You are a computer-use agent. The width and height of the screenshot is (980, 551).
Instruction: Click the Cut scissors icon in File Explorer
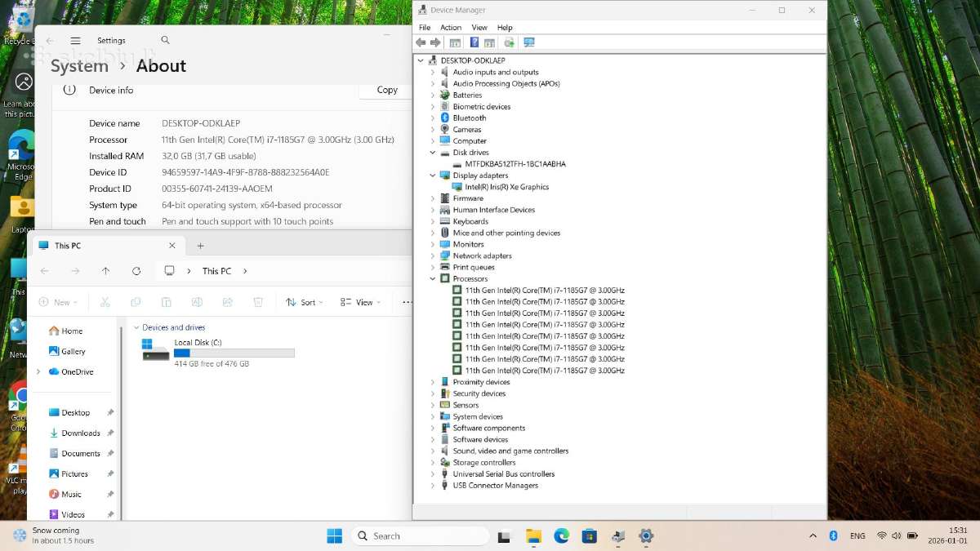tap(105, 302)
